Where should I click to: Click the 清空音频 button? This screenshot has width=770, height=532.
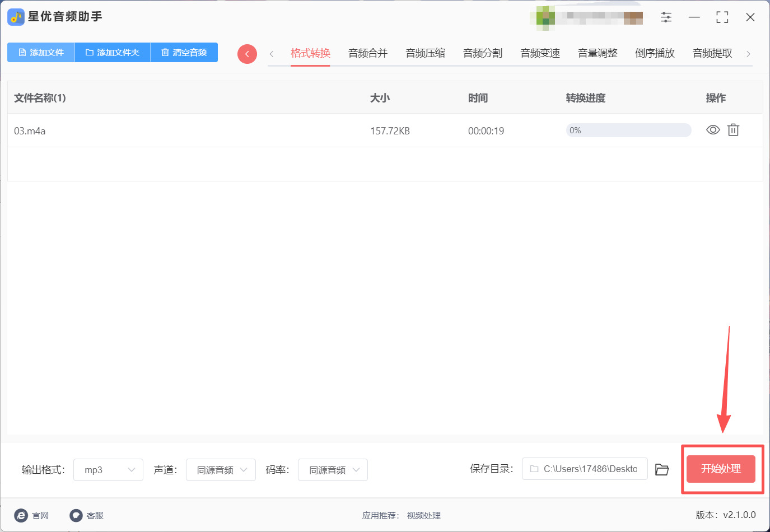pos(184,52)
